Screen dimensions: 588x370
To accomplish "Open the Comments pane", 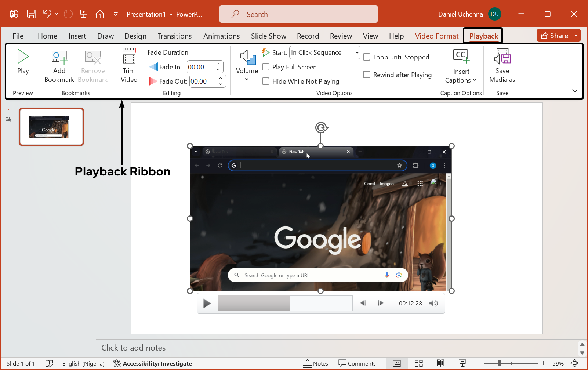I will pos(357,363).
